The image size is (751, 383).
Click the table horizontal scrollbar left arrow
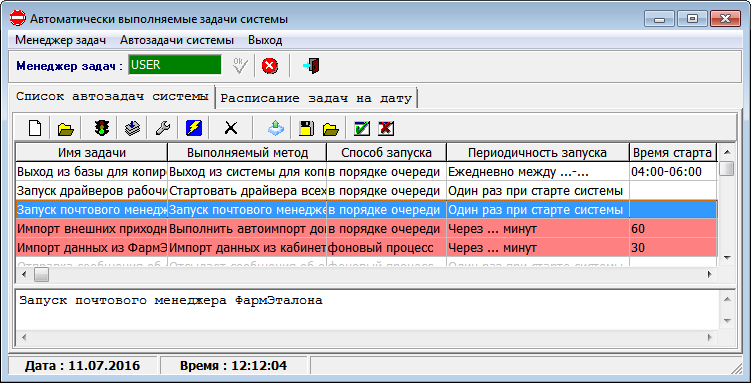tap(24, 274)
